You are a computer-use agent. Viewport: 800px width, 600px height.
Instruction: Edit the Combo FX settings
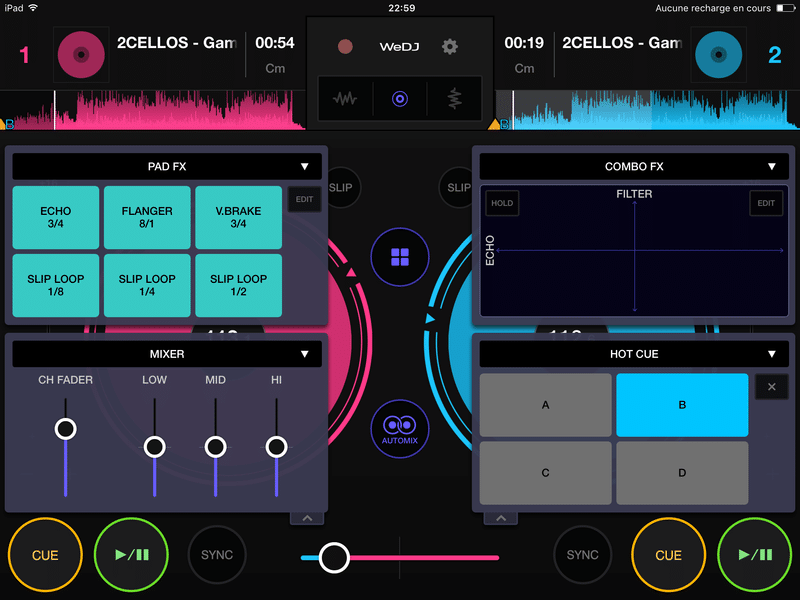point(766,203)
